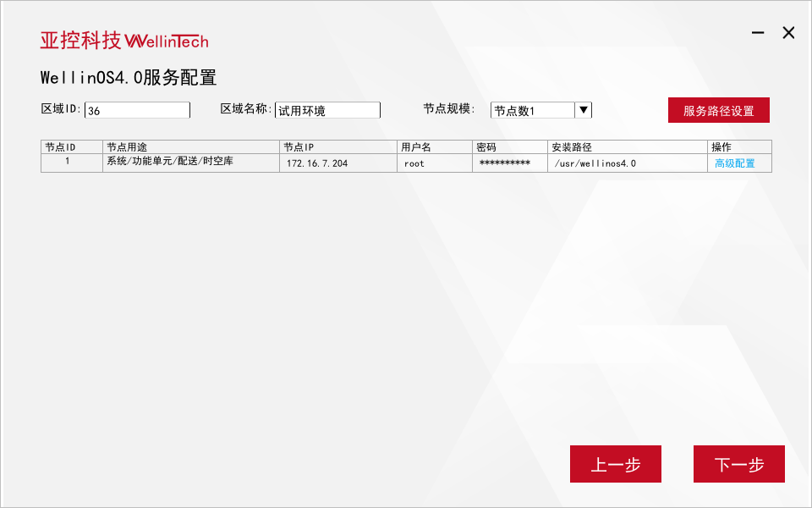Click the 节点规模 label
Image resolution: width=812 pixels, height=508 pixels.
tap(448, 109)
